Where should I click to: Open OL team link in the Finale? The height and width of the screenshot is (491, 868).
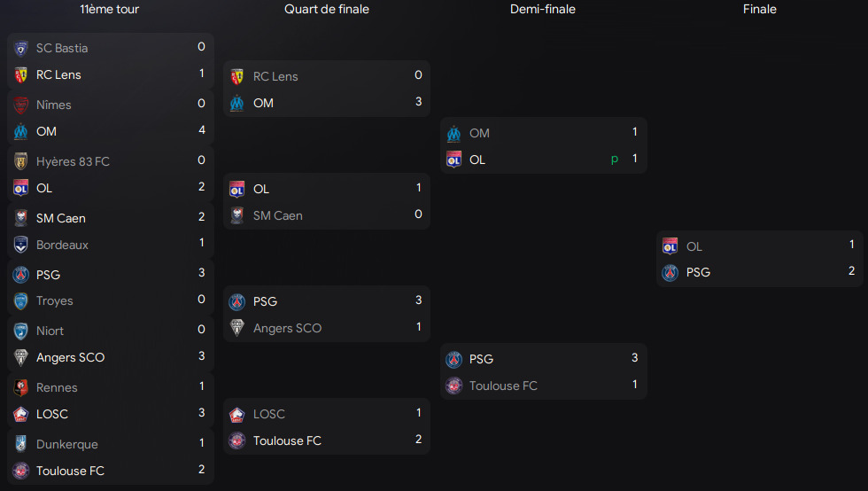point(694,246)
